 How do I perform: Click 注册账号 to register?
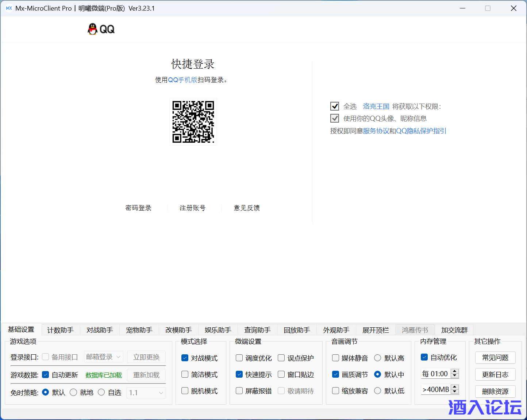coord(192,208)
